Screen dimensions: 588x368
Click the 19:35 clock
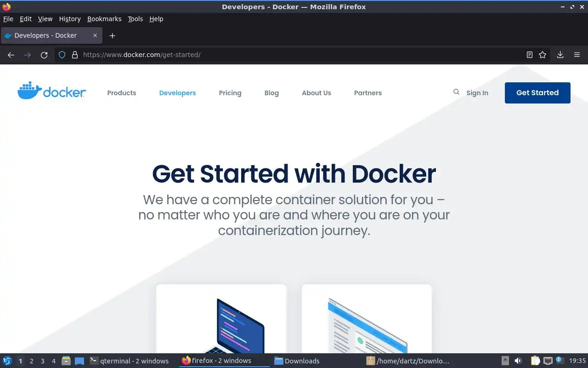pyautogui.click(x=577, y=361)
